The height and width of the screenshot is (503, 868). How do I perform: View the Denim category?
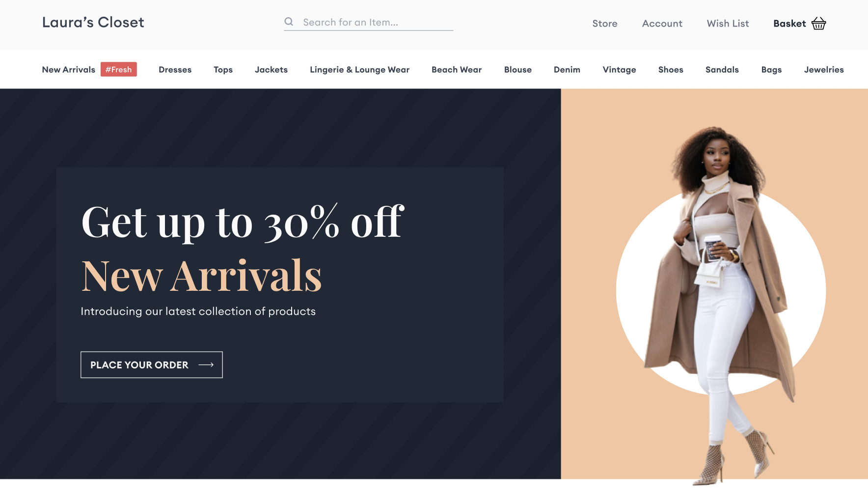pos(567,70)
